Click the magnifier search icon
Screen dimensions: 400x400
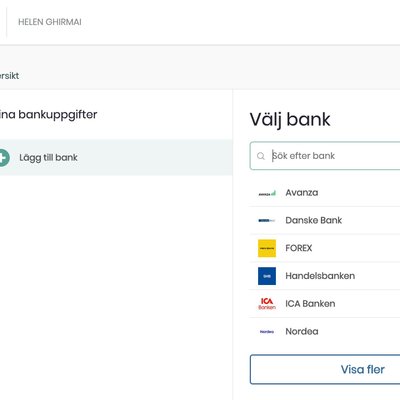tap(261, 156)
